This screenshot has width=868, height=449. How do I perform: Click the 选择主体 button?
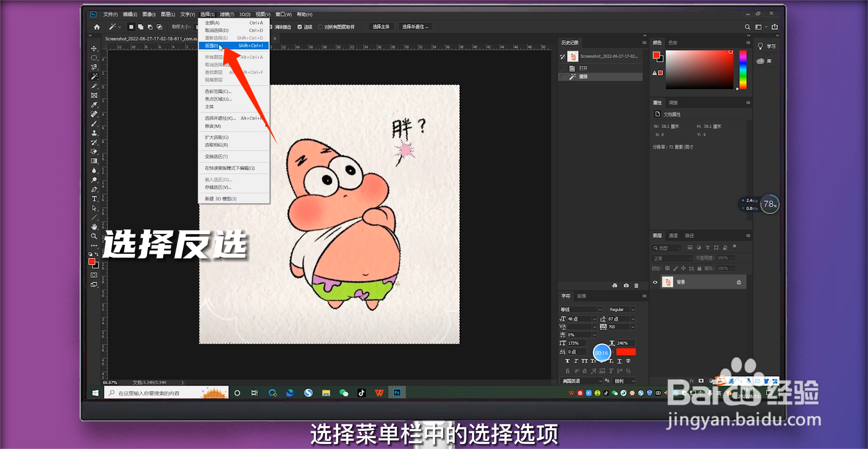381,27
